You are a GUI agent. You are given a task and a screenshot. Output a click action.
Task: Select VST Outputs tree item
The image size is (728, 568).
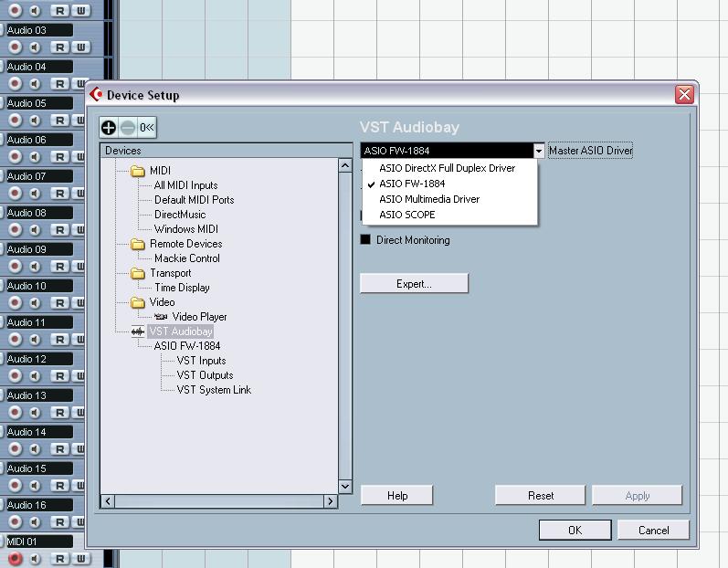[205, 375]
